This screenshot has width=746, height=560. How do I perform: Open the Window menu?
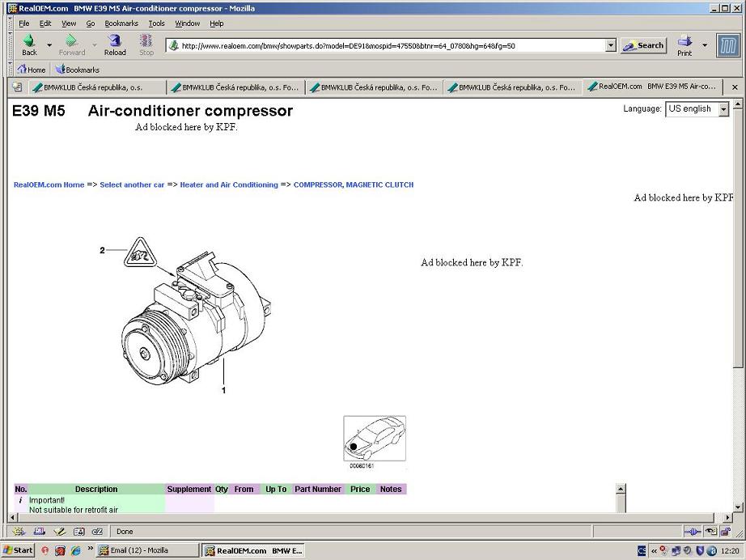tap(188, 23)
